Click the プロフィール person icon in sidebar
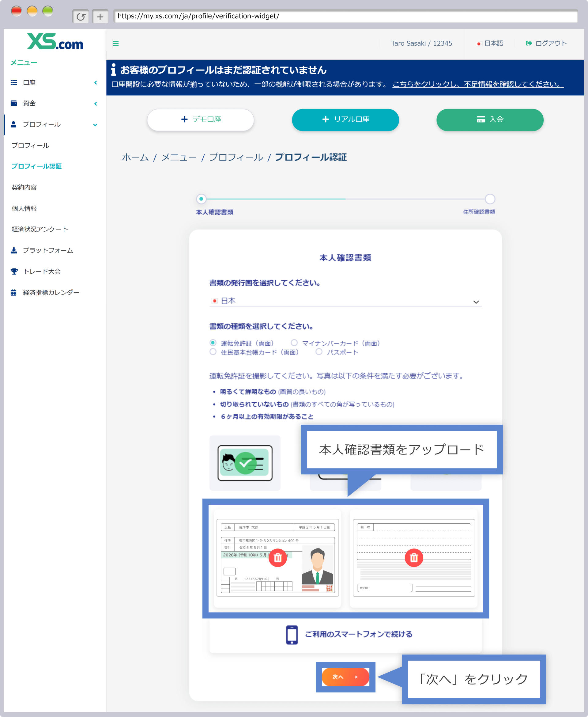 (13, 124)
